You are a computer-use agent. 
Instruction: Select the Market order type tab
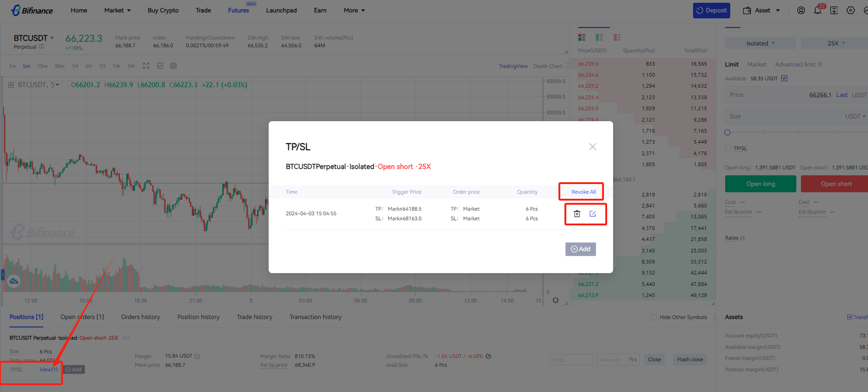[x=756, y=65]
